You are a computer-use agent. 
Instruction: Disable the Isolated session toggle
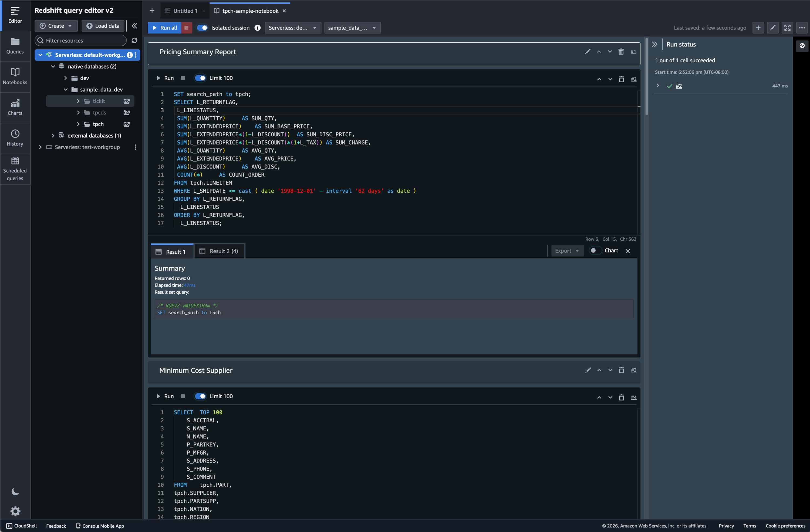(202, 28)
